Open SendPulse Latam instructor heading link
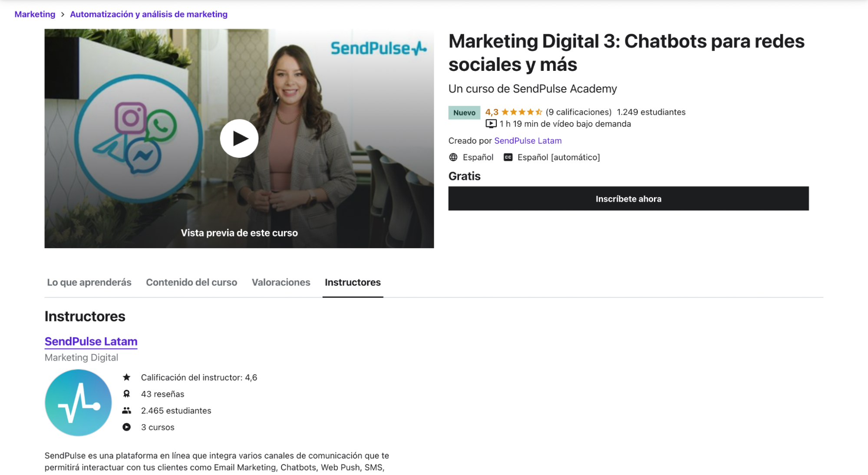Screen dimensions: 868x475 click(x=91, y=342)
